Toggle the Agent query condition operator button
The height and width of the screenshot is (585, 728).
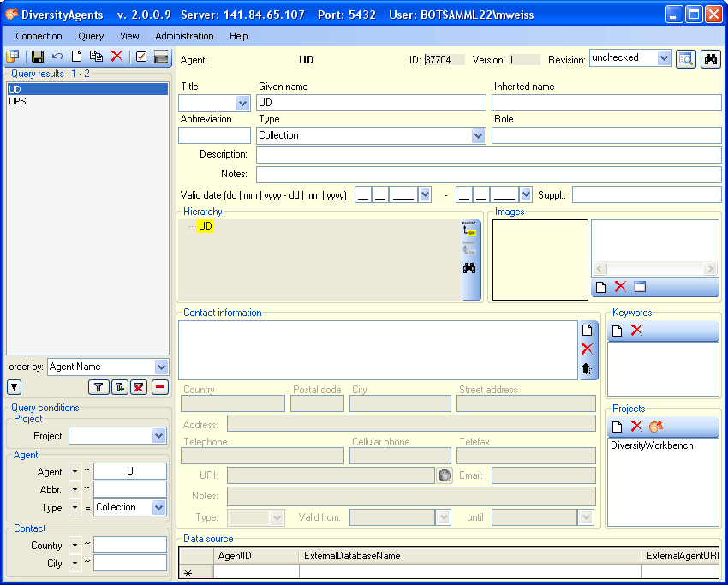pos(75,472)
